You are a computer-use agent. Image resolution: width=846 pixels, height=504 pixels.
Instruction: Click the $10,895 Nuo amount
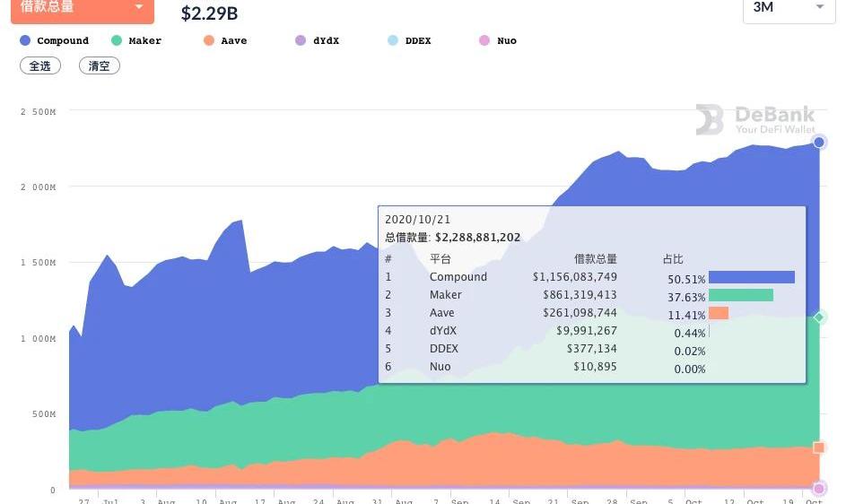(x=595, y=367)
